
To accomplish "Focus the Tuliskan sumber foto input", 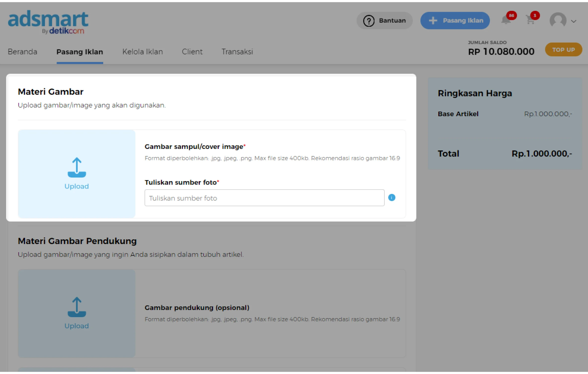I will point(264,198).
